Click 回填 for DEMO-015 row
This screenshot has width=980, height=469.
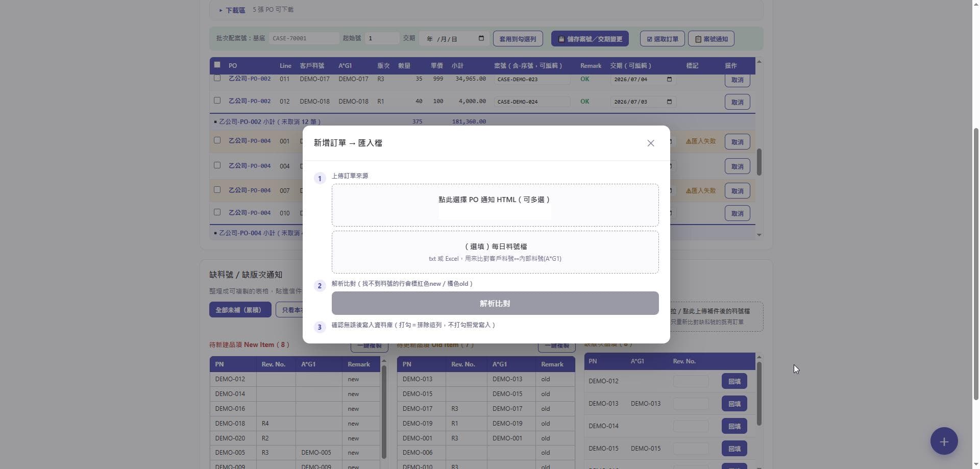pyautogui.click(x=734, y=449)
